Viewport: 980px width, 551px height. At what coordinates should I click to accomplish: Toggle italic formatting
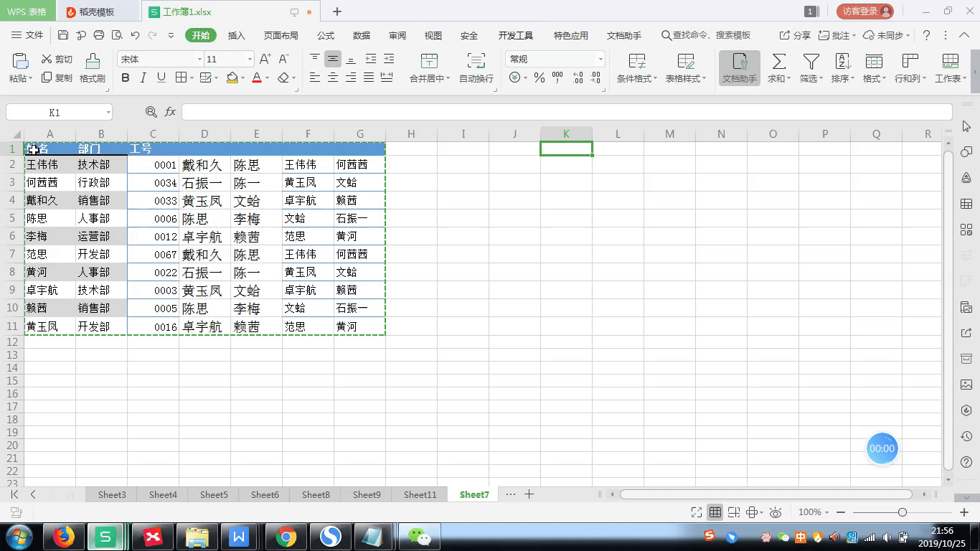(143, 78)
